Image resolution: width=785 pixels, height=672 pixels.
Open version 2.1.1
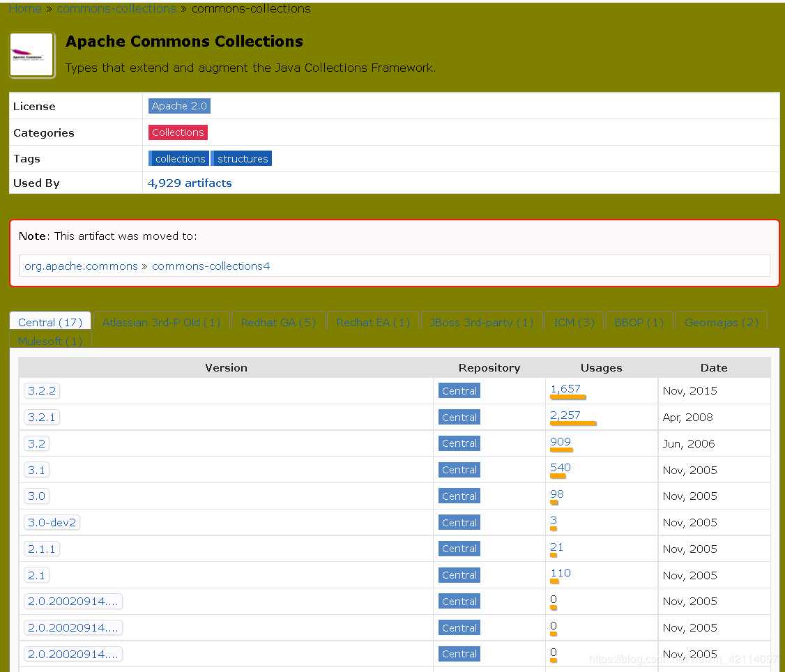tap(42, 549)
